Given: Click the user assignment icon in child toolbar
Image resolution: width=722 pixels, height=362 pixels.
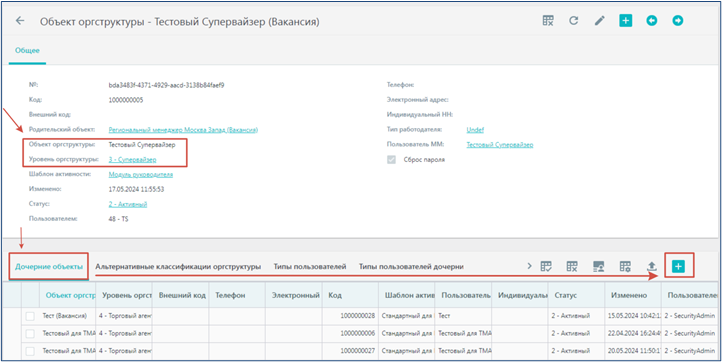Looking at the screenshot, I should [x=599, y=266].
